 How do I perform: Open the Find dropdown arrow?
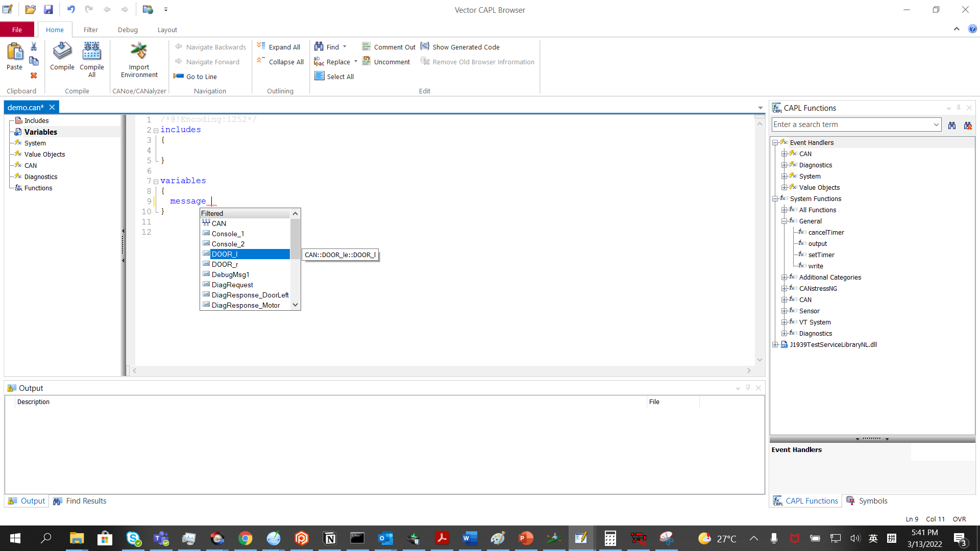coord(345,46)
